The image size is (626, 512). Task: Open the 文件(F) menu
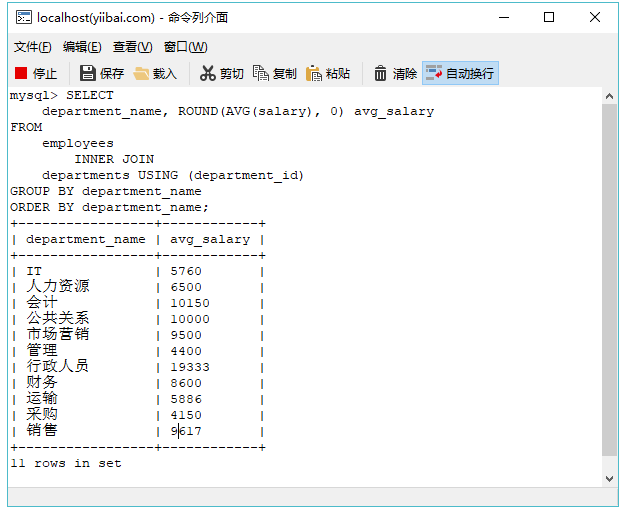click(x=33, y=47)
